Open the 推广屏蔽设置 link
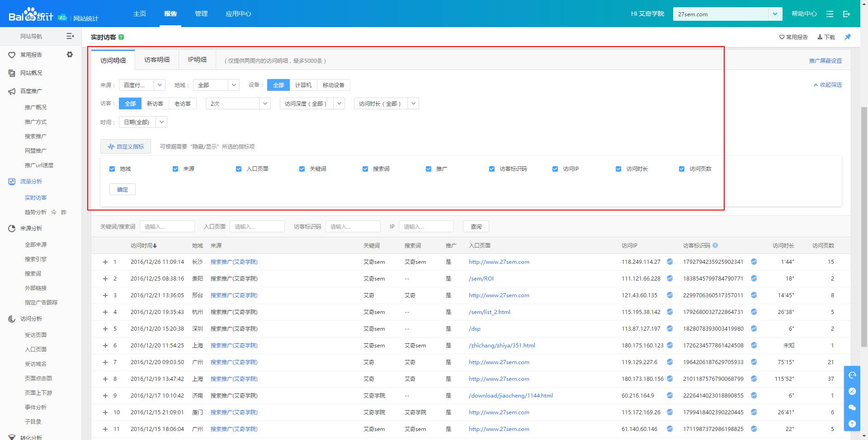The height and width of the screenshot is (440, 868). coord(825,61)
